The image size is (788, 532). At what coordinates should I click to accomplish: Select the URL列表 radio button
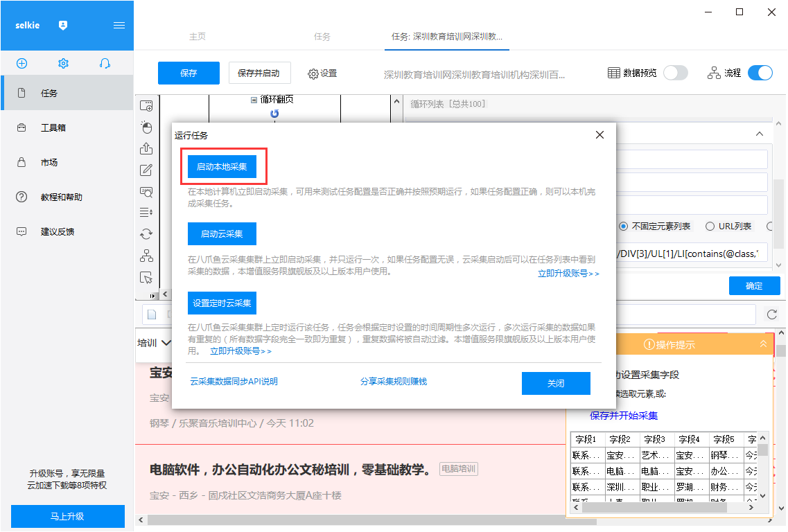click(x=710, y=226)
